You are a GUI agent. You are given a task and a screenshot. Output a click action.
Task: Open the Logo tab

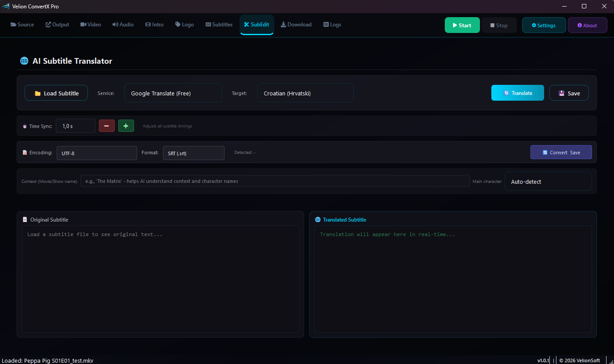point(185,25)
